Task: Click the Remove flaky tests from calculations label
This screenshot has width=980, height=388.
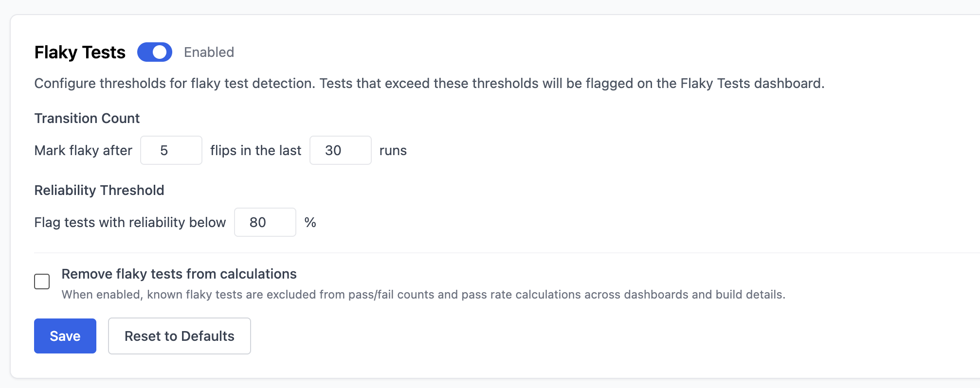Action: pos(179,274)
